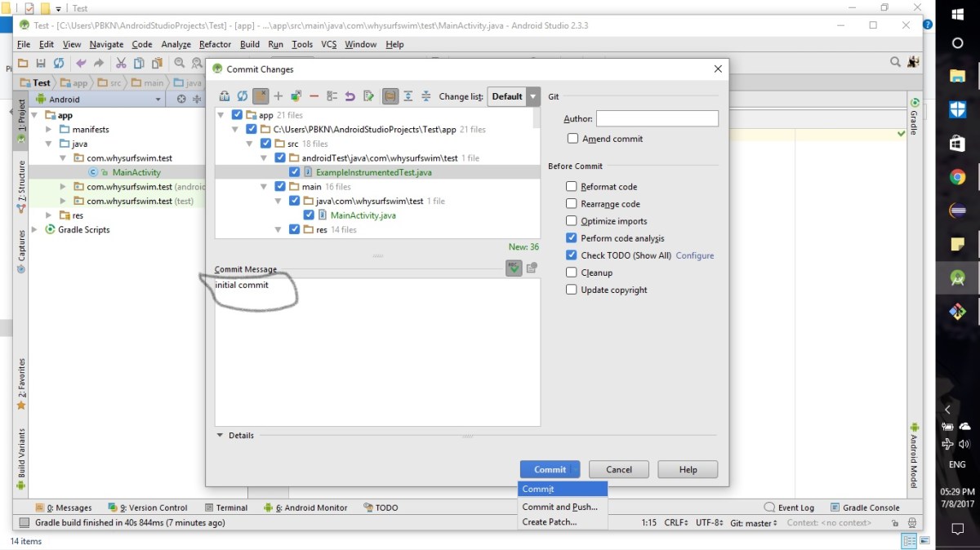This screenshot has height=550, width=980.
Task: Enable the Amend commit checkbox
Action: (572, 139)
